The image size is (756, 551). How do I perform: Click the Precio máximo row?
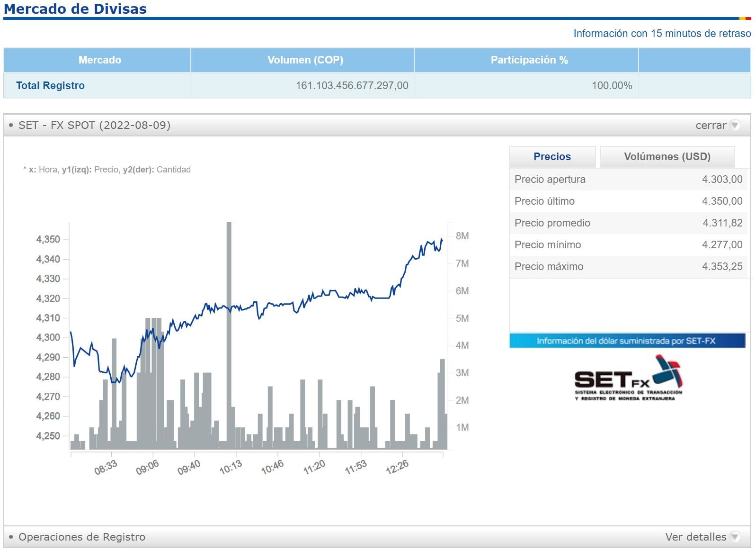click(x=628, y=267)
